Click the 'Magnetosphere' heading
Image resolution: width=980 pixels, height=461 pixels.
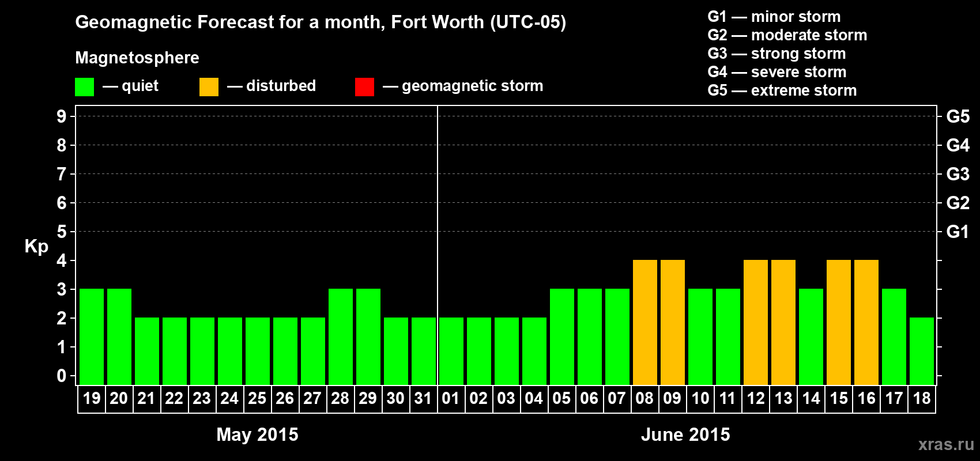tap(137, 58)
